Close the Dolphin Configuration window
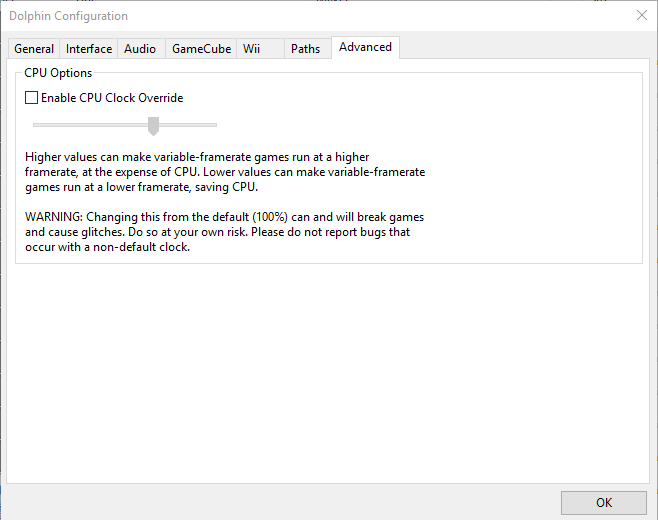Image resolution: width=658 pixels, height=520 pixels. 642,16
